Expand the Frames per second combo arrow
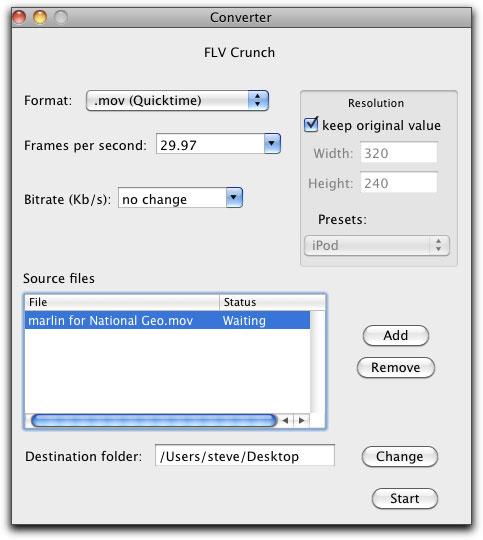Image resolution: width=483 pixels, height=540 pixels. [272, 144]
